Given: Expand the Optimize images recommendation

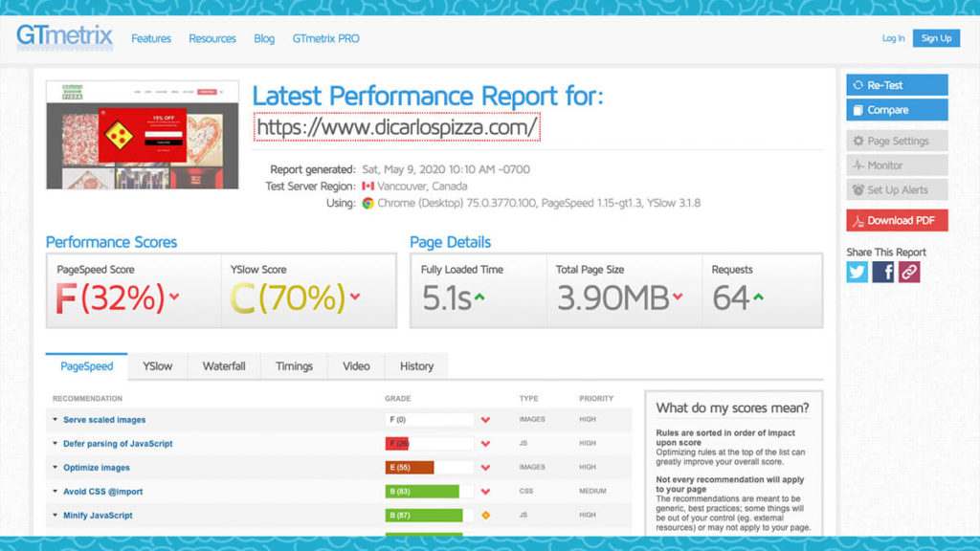Looking at the screenshot, I should pos(96,468).
